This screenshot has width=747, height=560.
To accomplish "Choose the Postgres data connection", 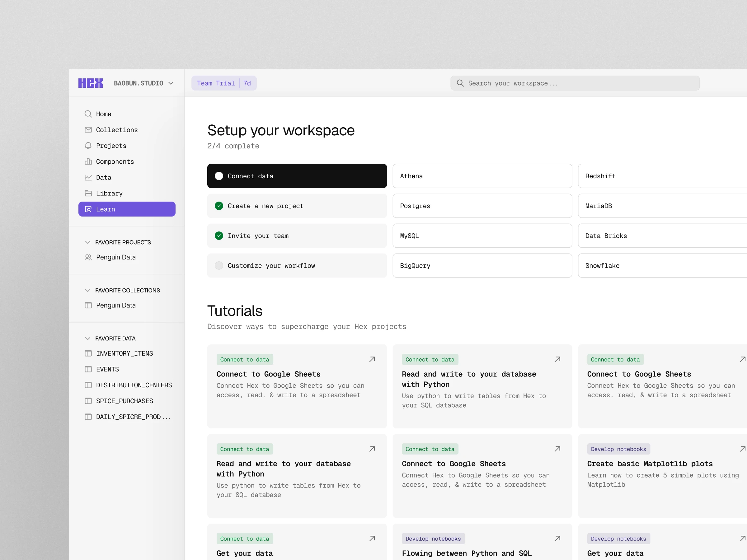I will pyautogui.click(x=482, y=206).
